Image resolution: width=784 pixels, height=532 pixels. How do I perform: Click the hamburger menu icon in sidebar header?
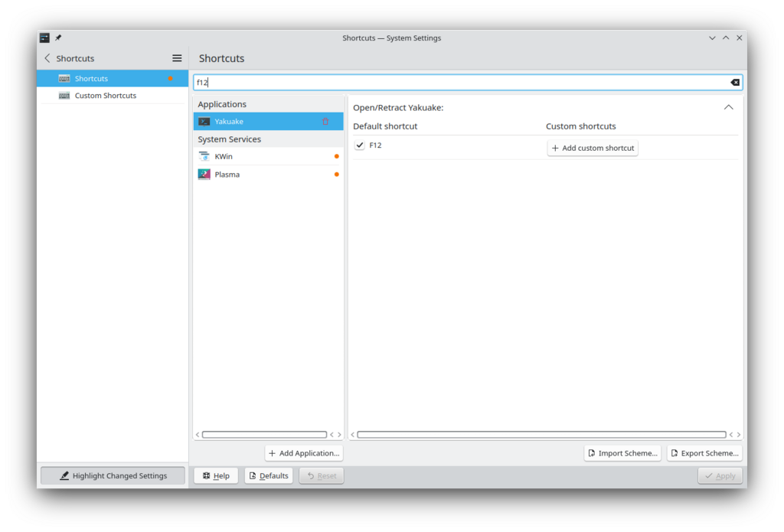(177, 58)
